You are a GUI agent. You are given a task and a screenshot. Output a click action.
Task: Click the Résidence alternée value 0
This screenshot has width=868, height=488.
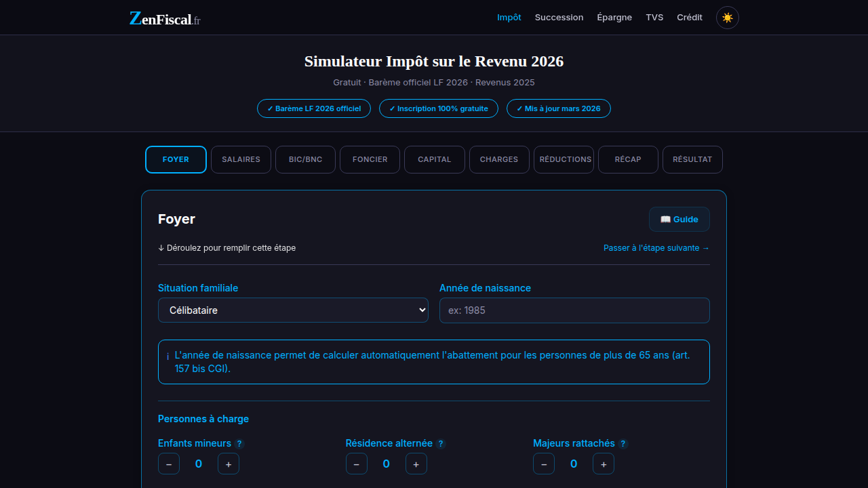point(387,464)
